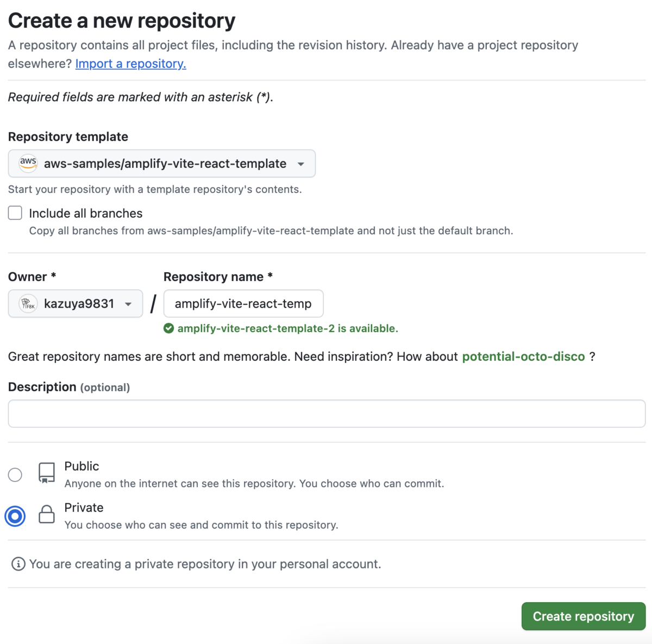Click the Description (optional) label
The image size is (652, 644).
tap(69, 387)
